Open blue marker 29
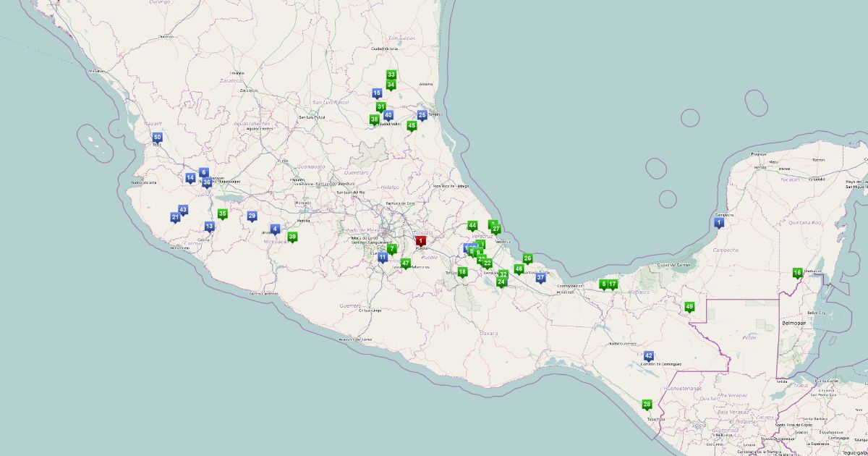Image resolution: width=868 pixels, height=456 pixels. [x=252, y=216]
